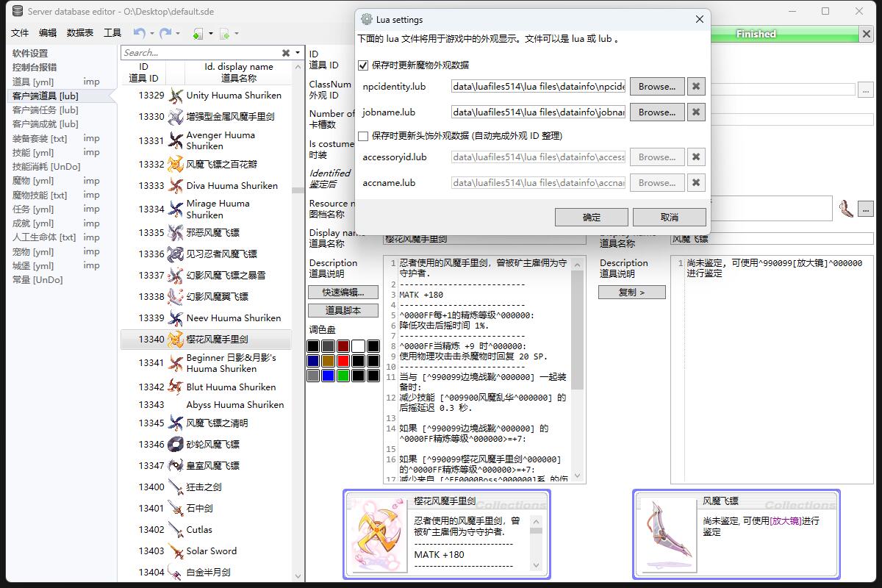Enable 保存时更新头饰外观数据 checkbox

363,136
